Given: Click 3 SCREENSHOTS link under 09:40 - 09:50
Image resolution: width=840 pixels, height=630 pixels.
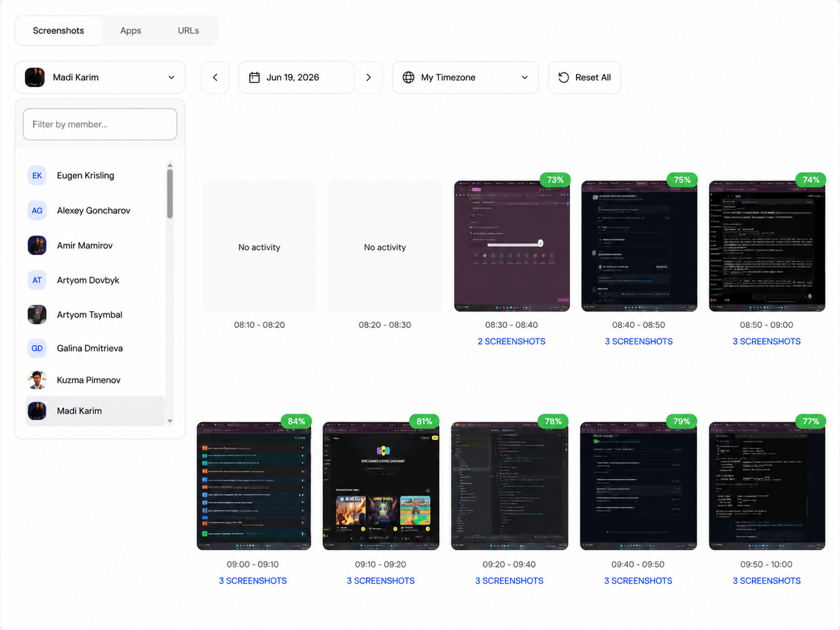Looking at the screenshot, I should 638,581.
